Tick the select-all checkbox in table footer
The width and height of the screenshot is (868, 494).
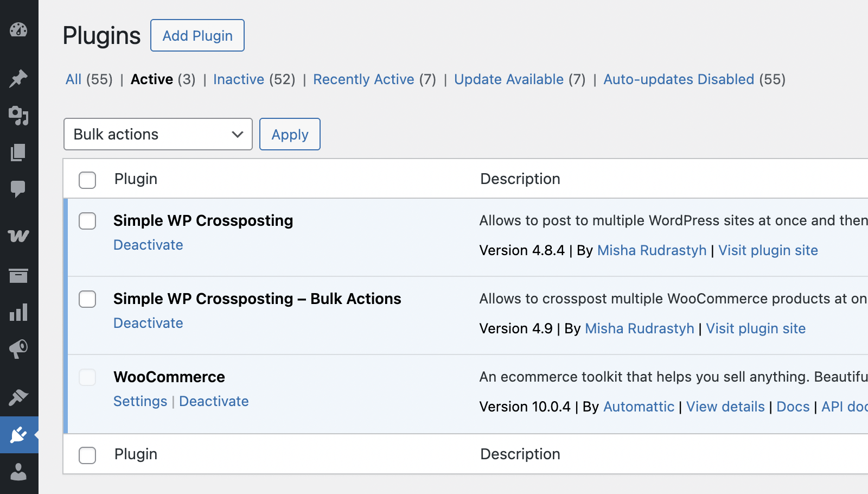tap(87, 455)
